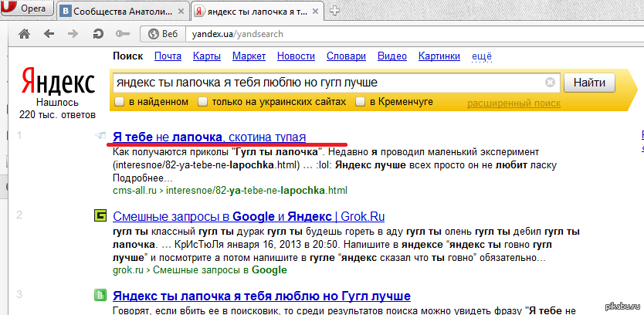Open the Новости link

point(296,56)
